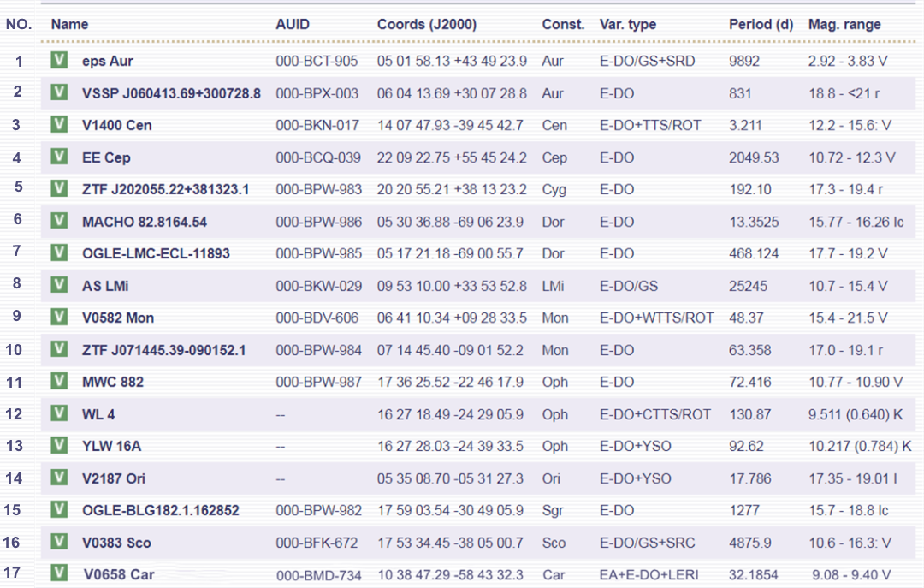The image size is (924, 588).
Task: Open OGLE-LMC-ECL-11893 star page
Action: [156, 253]
